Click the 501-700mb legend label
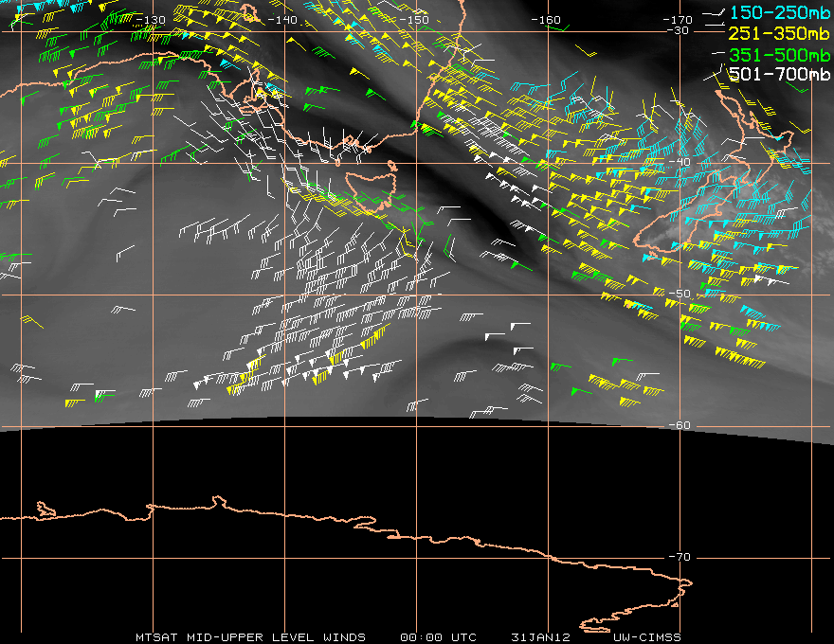Viewport: 834px width, 644px height. [779, 75]
